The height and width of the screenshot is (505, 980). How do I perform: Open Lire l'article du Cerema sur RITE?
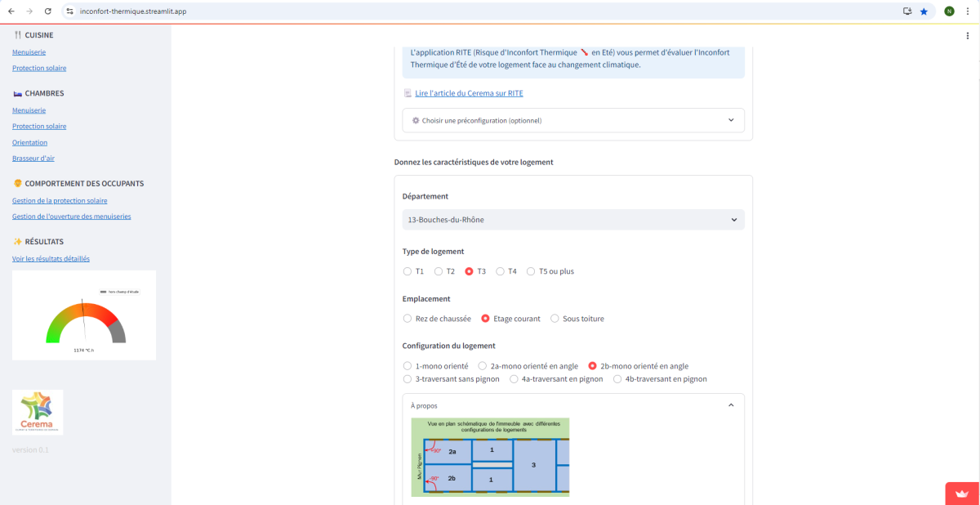click(469, 94)
